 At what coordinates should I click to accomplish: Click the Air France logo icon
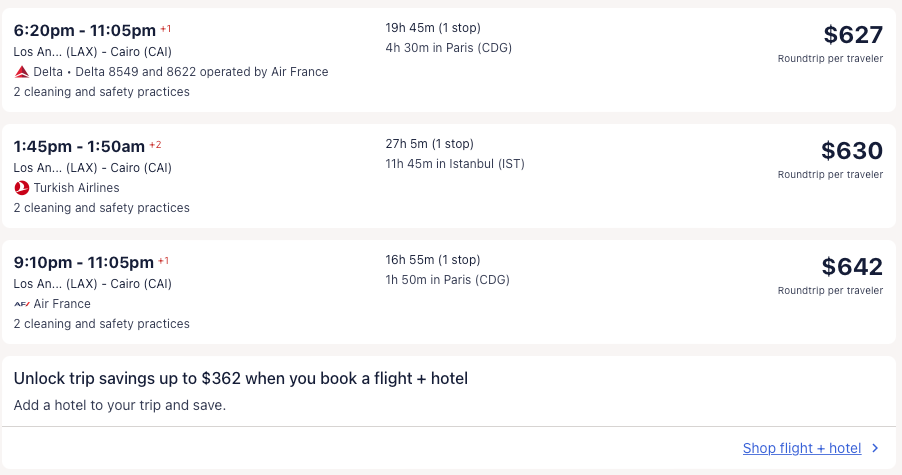(22, 304)
